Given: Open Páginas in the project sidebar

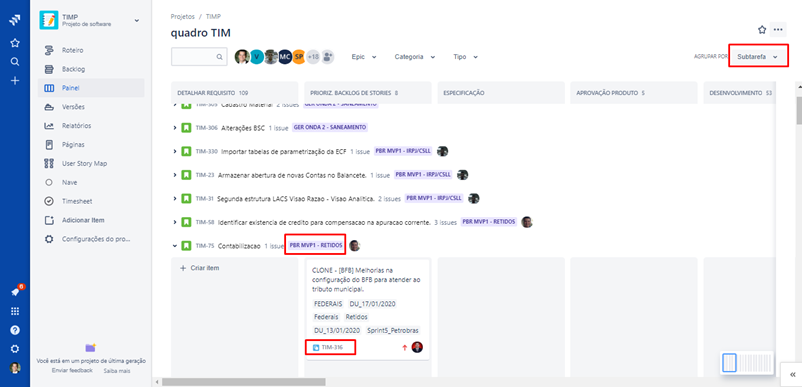Looking at the screenshot, I should point(91,145).
